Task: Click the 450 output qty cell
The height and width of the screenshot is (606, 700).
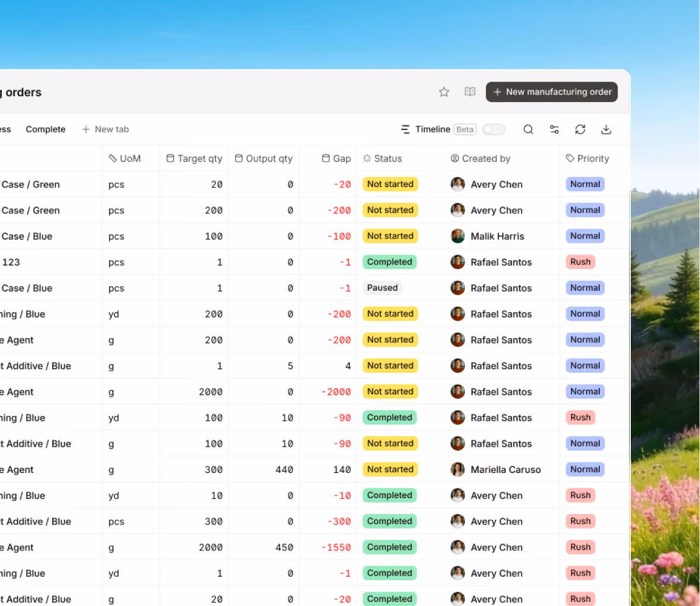Action: [x=284, y=547]
